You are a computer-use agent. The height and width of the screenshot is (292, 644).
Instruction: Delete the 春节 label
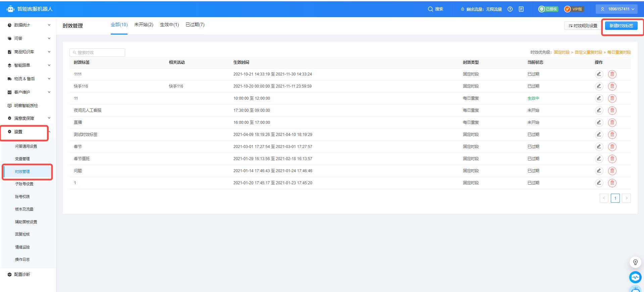[612, 147]
